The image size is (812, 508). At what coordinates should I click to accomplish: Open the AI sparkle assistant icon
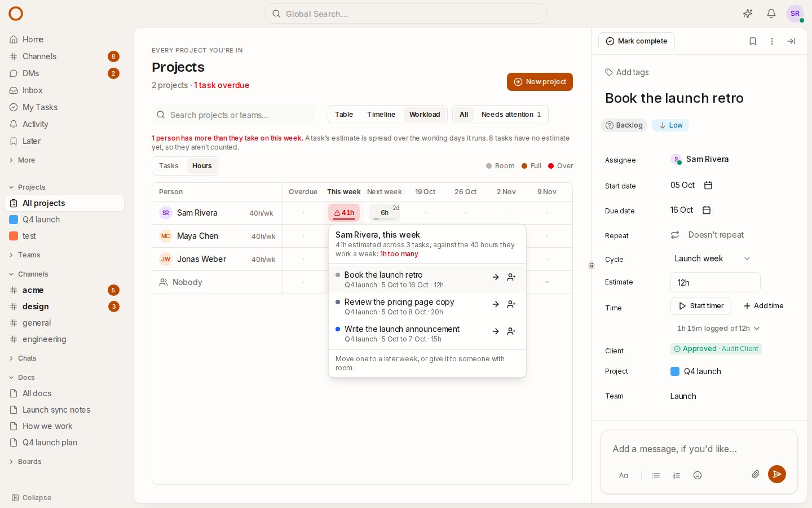[748, 14]
